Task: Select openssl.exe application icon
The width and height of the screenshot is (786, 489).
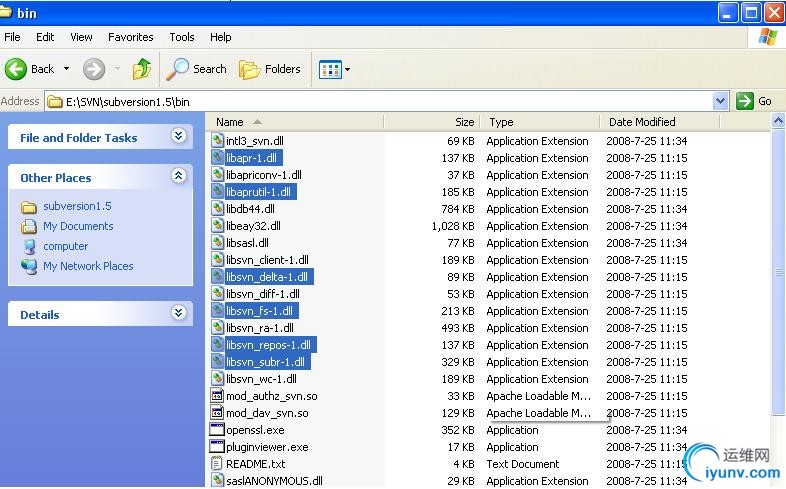Action: pos(217,430)
